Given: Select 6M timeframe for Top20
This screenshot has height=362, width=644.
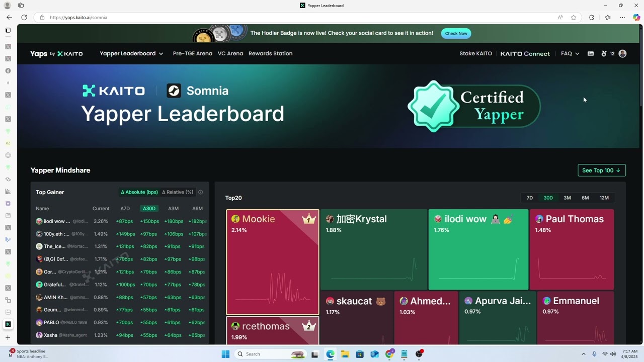Looking at the screenshot, I should tap(585, 198).
